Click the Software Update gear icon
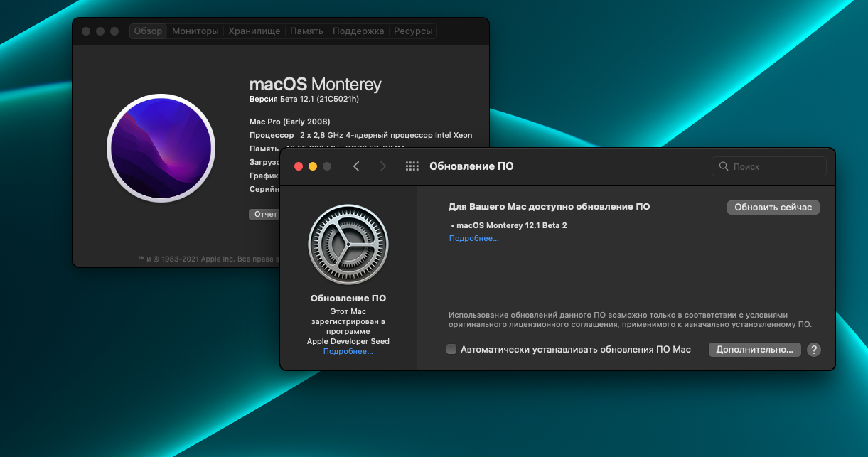Image resolution: width=868 pixels, height=457 pixels. pyautogui.click(x=348, y=245)
